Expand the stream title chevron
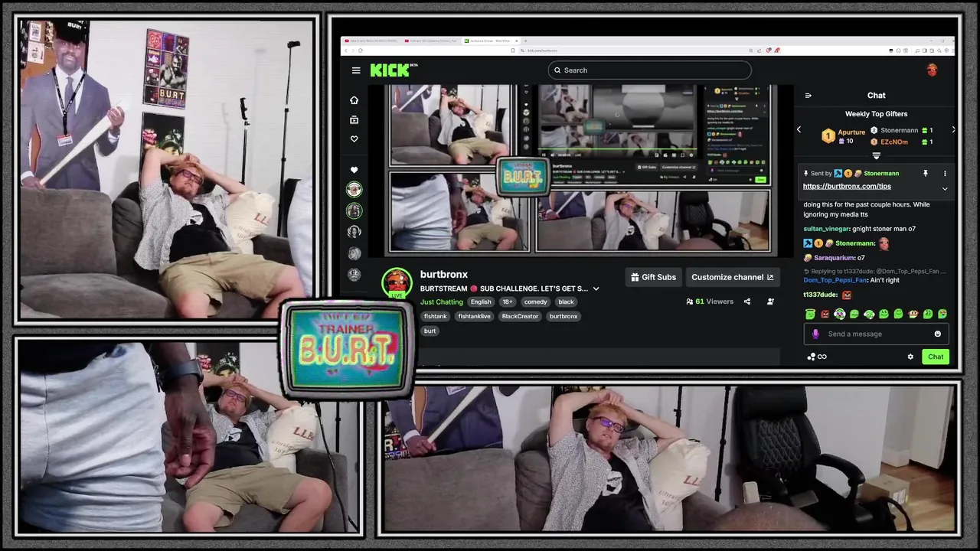Image resolution: width=980 pixels, height=551 pixels. pos(596,289)
